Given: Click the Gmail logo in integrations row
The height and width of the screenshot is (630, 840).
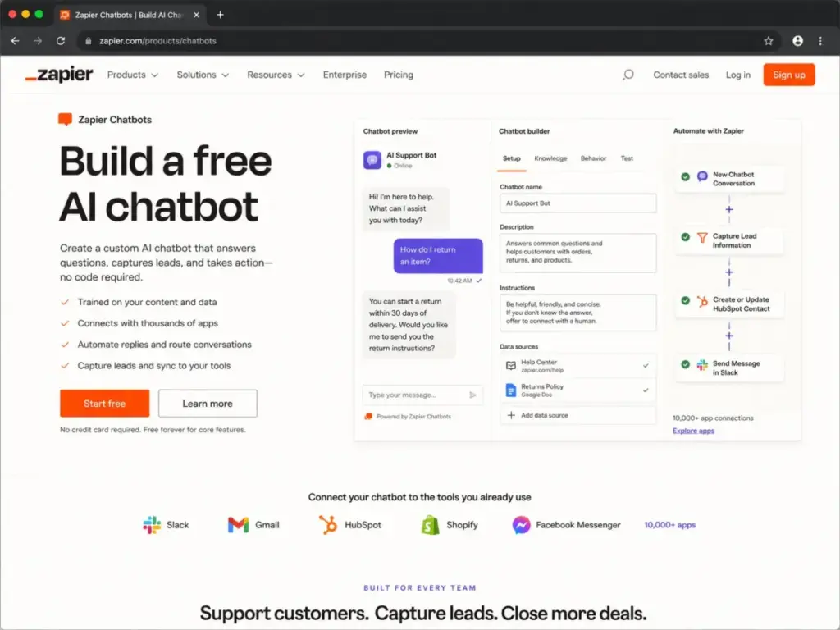Looking at the screenshot, I should click(x=239, y=525).
